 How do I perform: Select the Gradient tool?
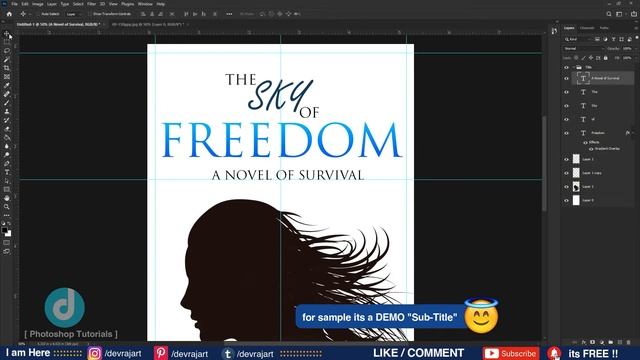[7, 138]
